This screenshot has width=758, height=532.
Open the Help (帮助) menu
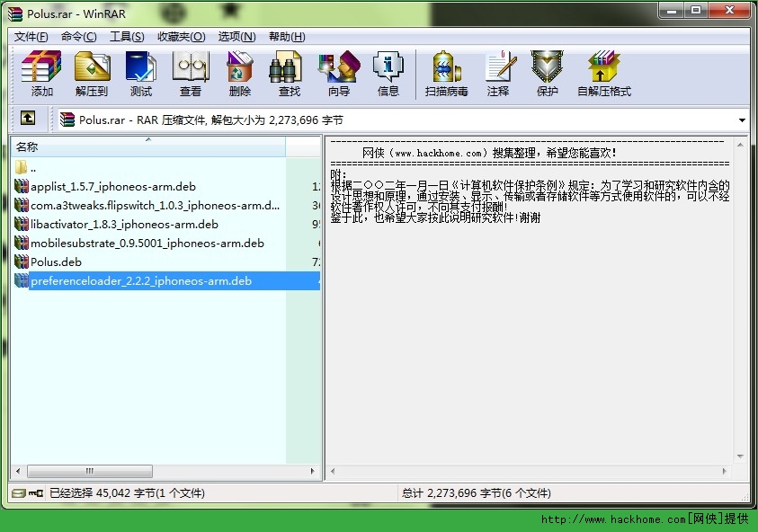point(287,37)
